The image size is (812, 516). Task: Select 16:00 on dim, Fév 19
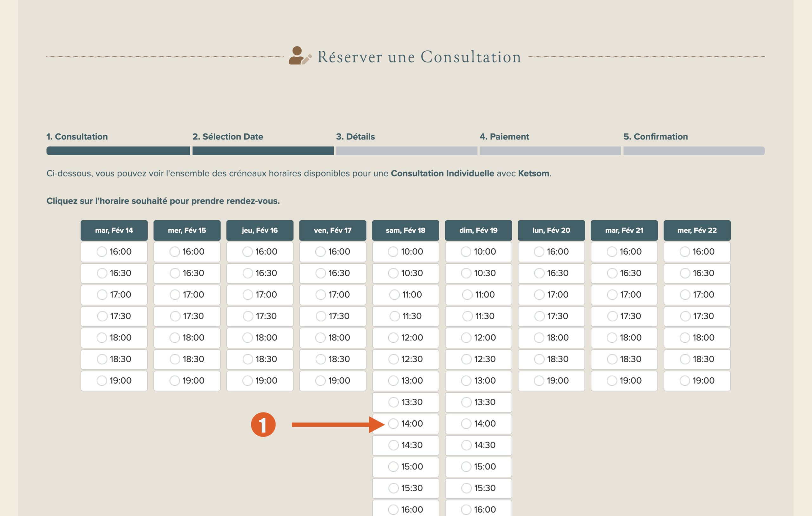coord(479,508)
